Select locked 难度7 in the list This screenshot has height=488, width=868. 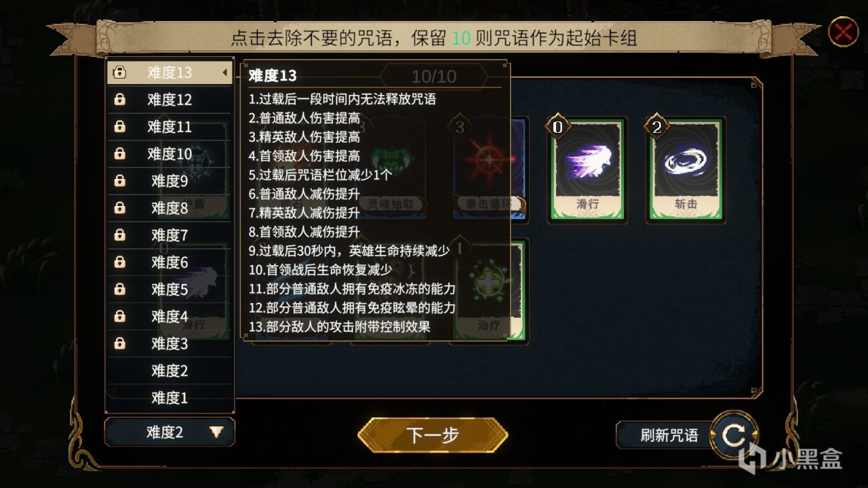(x=170, y=235)
